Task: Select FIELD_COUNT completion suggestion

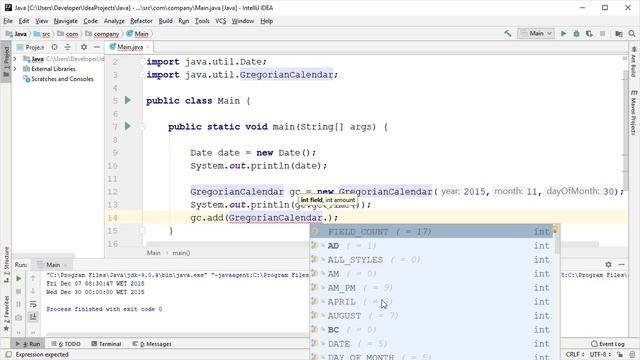Action: click(431, 231)
